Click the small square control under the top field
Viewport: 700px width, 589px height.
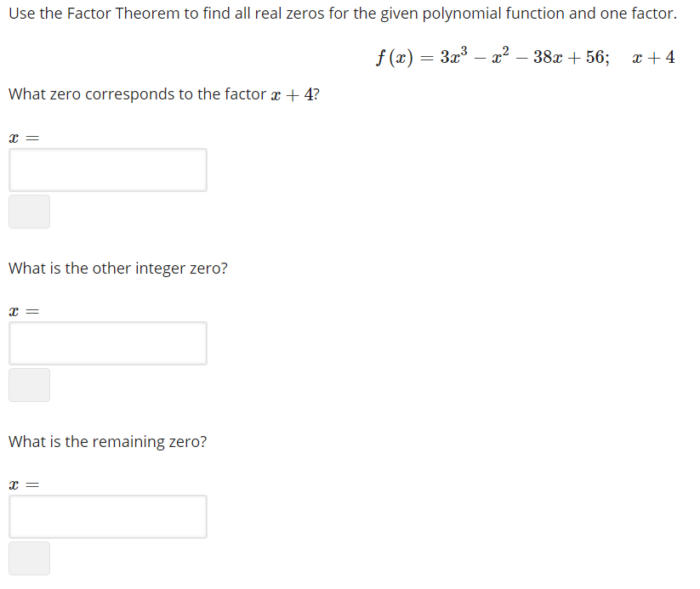(29, 211)
